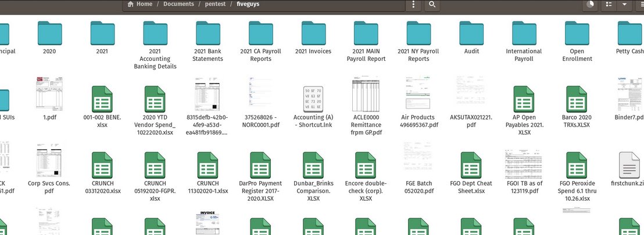Image resolution: width=644 pixels, height=235 pixels.
Task: Select the 8315defb-42b0 file thumbnail
Action: pyautogui.click(x=208, y=95)
